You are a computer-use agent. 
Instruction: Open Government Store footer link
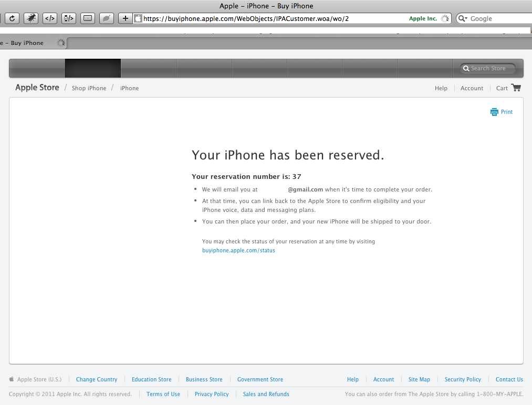click(260, 379)
